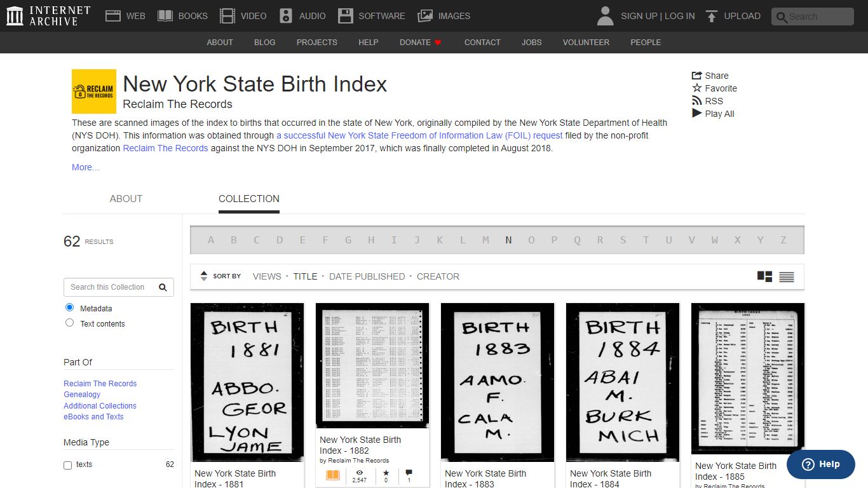Expand description with More... link
The width and height of the screenshot is (868, 488).
[86, 167]
